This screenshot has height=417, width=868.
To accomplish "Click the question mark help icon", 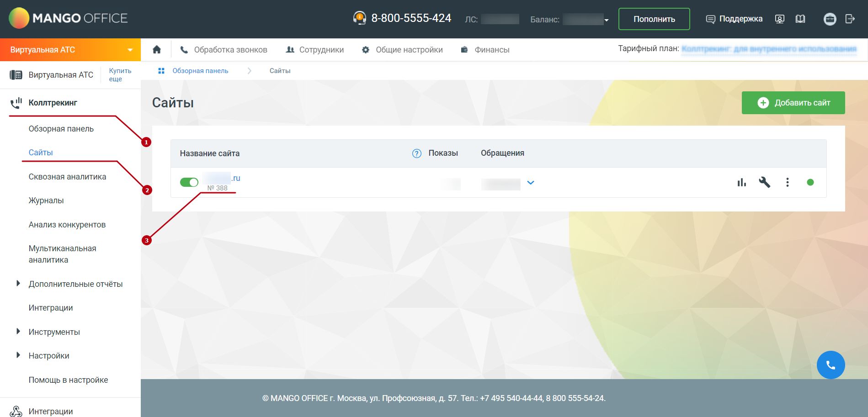I will coord(416,153).
